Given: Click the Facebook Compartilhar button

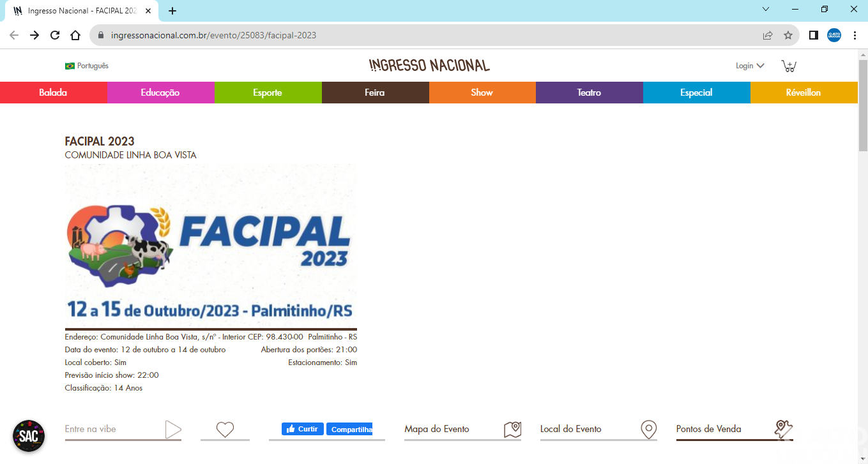Looking at the screenshot, I should pyautogui.click(x=349, y=429).
